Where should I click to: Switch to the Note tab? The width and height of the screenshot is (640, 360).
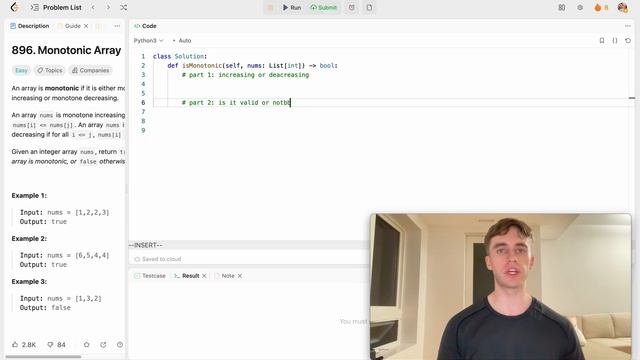(224, 276)
